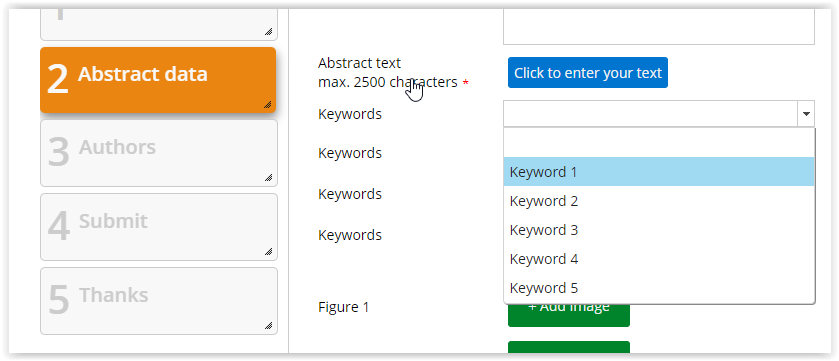This screenshot has height=361, width=839.
Task: Click the text box above Abstract text
Action: 659,27
